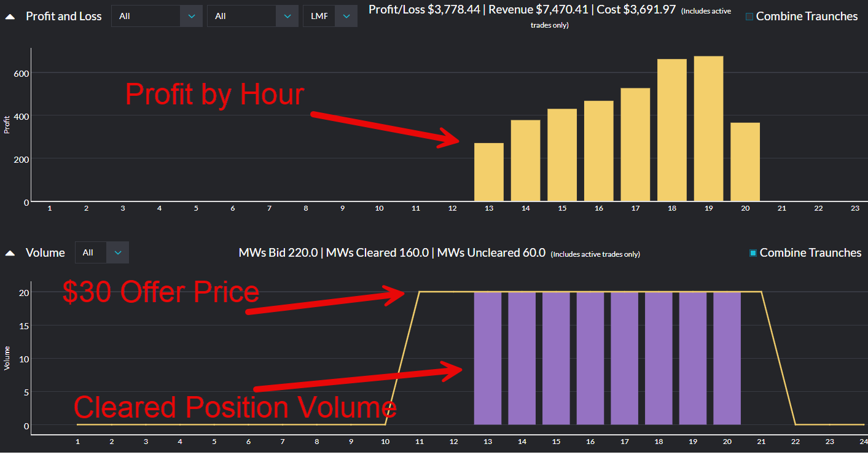
Task: Select the hour 18 cleared volume bar
Action: [x=659, y=358]
